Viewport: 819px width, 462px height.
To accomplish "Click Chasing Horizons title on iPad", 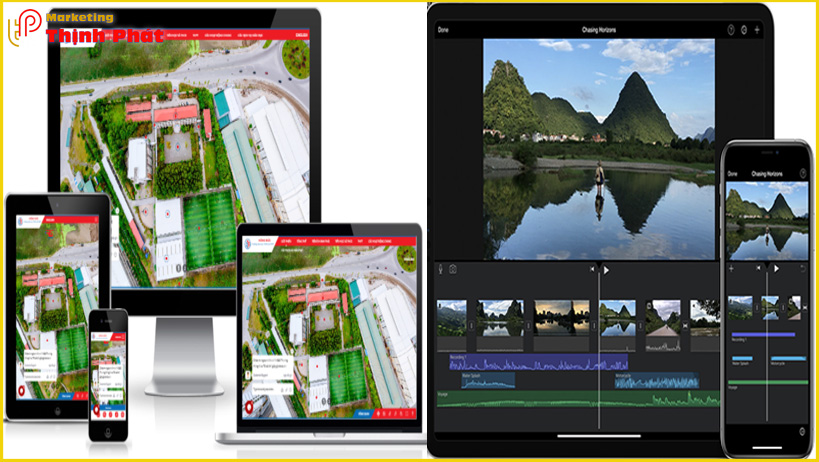I will tap(599, 30).
